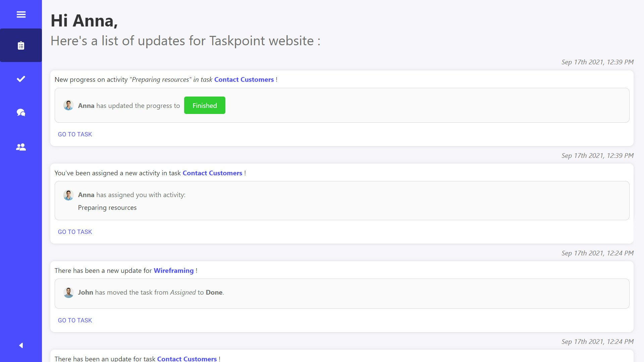Collapse the sidebar using the arrow icon
The image size is (644, 362).
[21, 345]
